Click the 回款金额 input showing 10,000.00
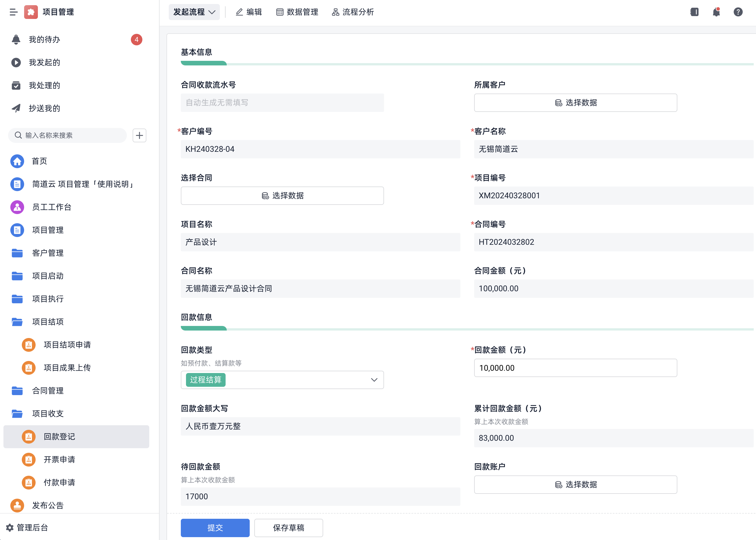 [575, 368]
